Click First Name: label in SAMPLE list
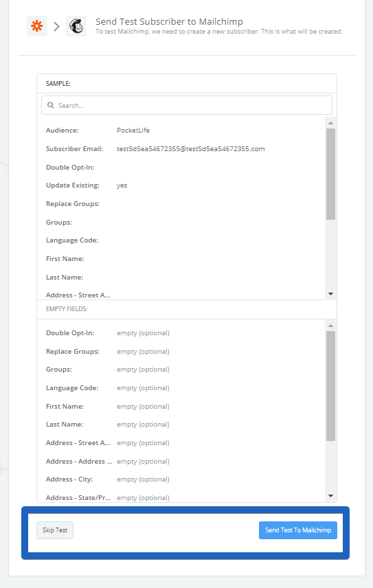 click(x=65, y=259)
